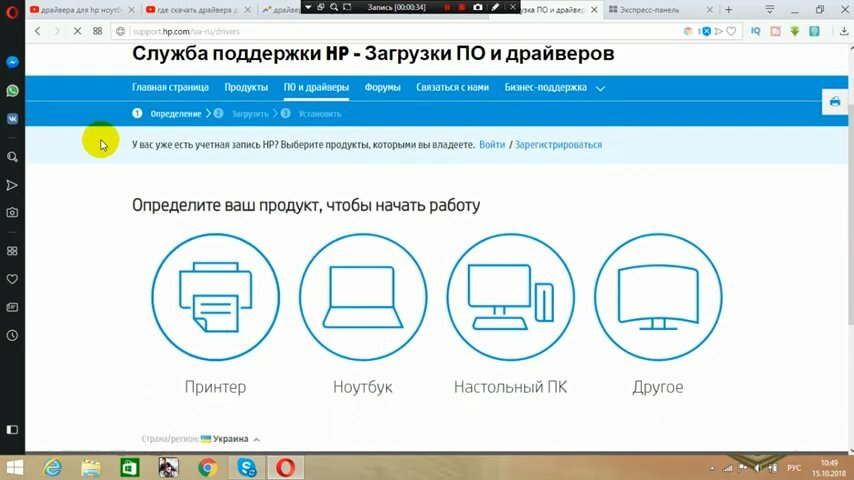This screenshot has width=854, height=480.
Task: Open a new tab with plus button
Action: 729,10
